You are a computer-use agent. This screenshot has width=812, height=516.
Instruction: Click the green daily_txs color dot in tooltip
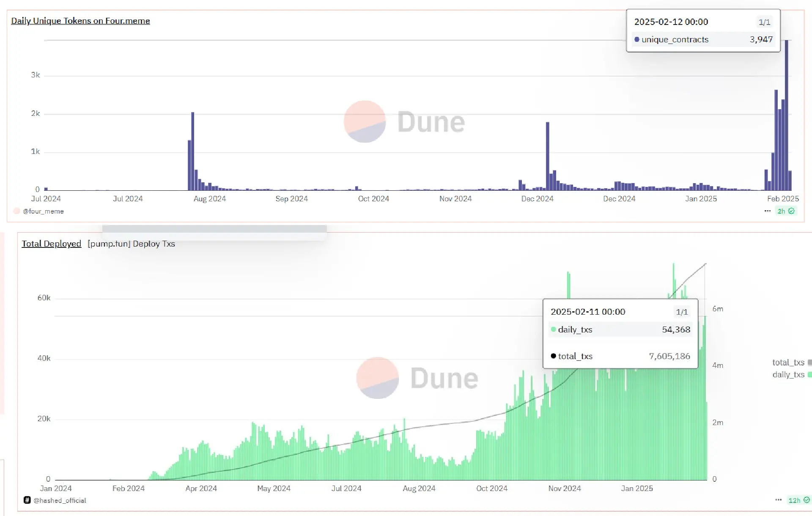click(553, 329)
